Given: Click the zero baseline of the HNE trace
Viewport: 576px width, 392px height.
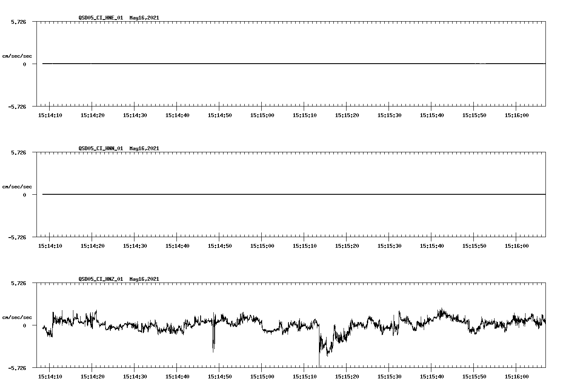Looking at the screenshot, I should (254, 64).
